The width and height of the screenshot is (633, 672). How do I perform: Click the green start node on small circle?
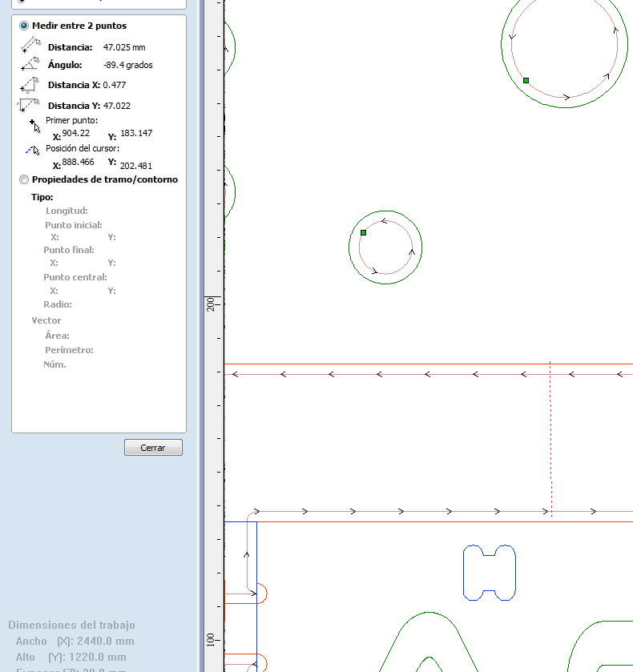(363, 233)
